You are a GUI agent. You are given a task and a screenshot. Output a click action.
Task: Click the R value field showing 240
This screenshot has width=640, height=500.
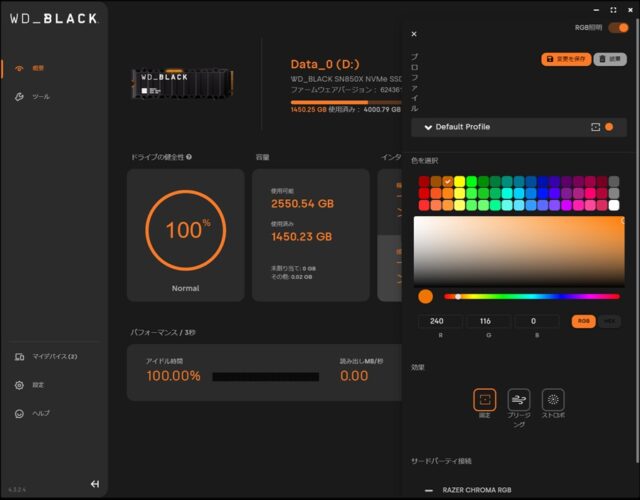pyautogui.click(x=440, y=321)
